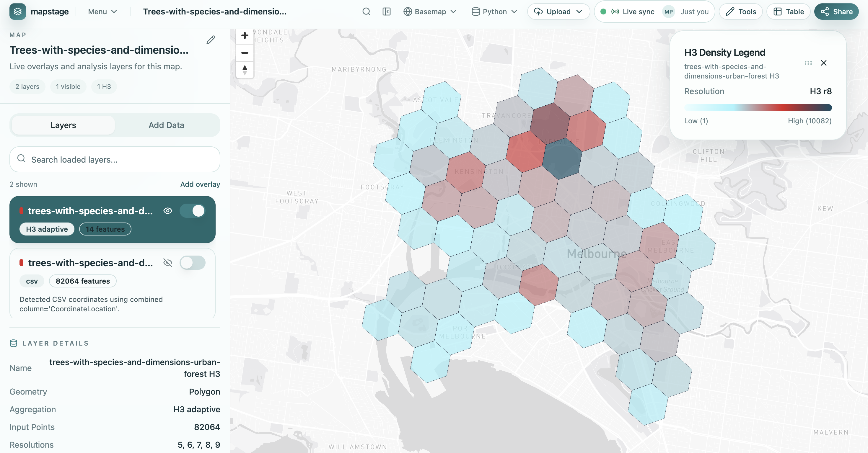
Task: Open the Upload options dropdown
Action: (558, 11)
